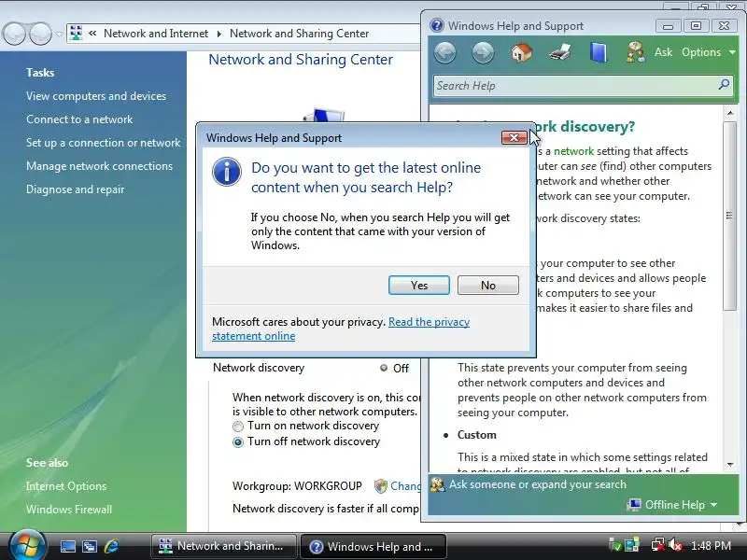
Task: Click the Change settings link beside Workgroup
Action: [x=405, y=485]
